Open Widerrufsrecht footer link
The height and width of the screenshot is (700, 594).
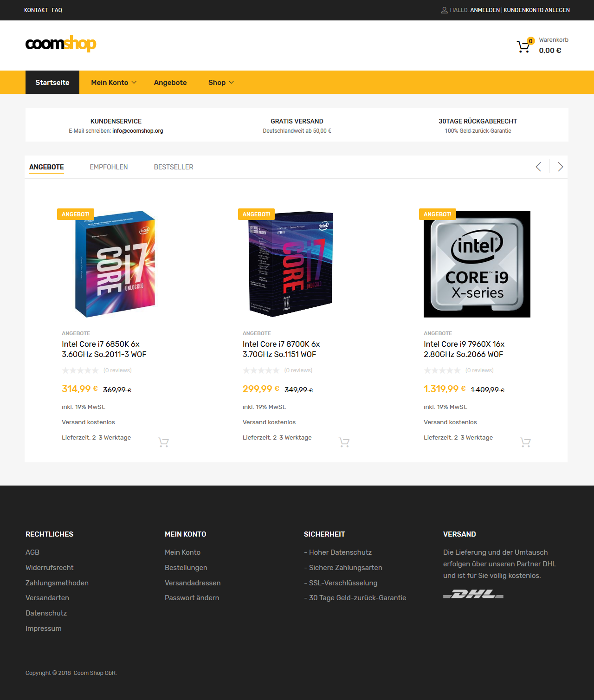[50, 568]
